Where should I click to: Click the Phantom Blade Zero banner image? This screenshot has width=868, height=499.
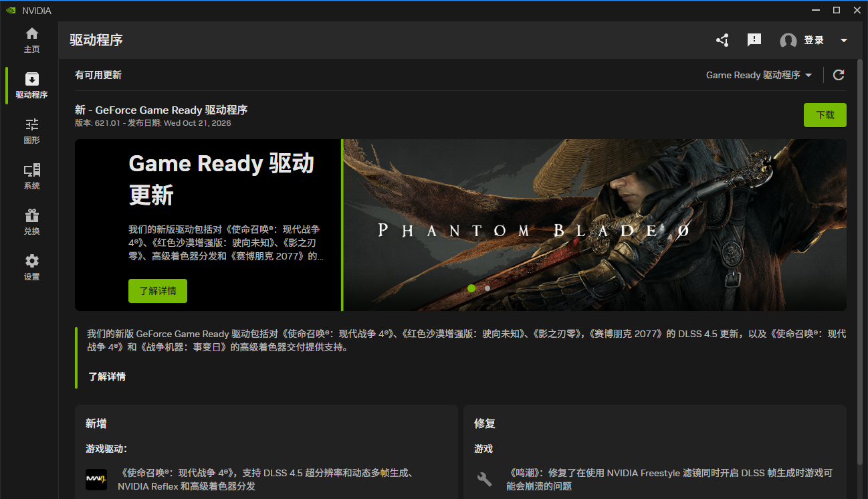(595, 225)
